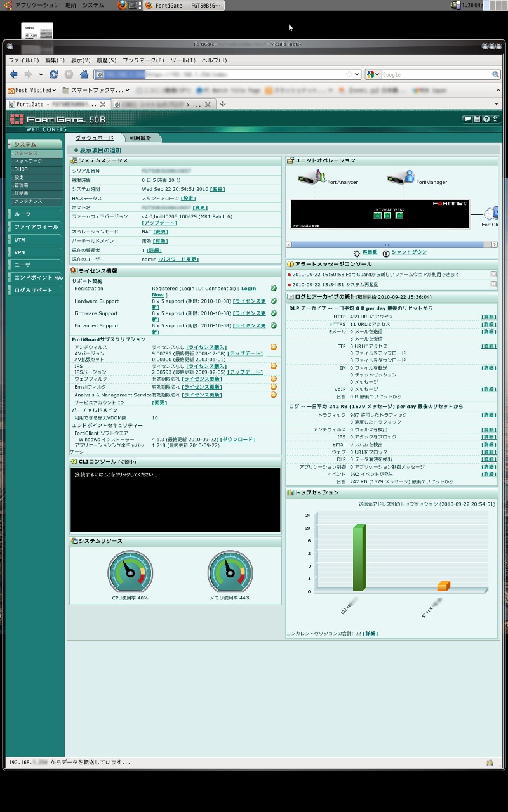
Task: Switch to the 利用統計 tab
Action: [140, 138]
